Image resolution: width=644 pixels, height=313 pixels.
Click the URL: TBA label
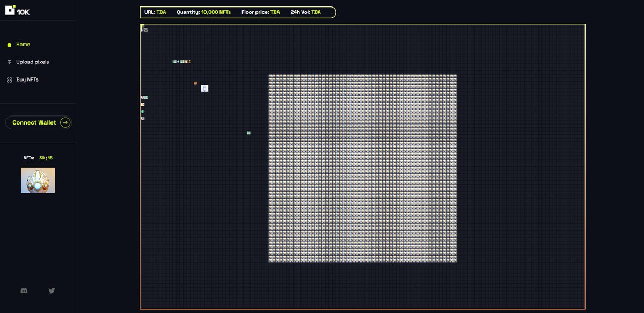[155, 12]
